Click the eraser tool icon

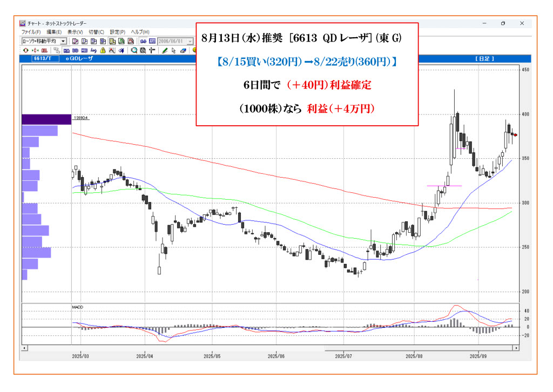coord(183,50)
